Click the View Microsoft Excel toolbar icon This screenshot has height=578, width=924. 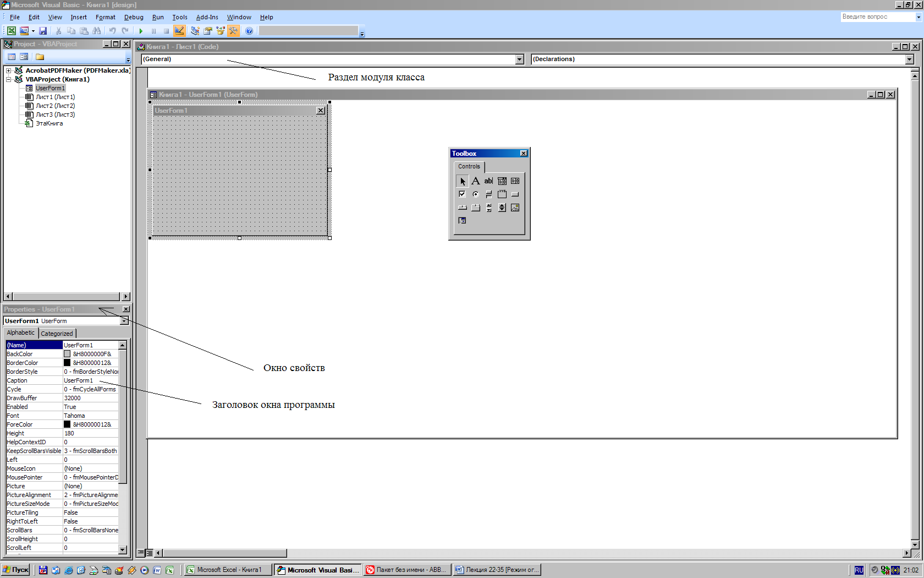click(11, 31)
